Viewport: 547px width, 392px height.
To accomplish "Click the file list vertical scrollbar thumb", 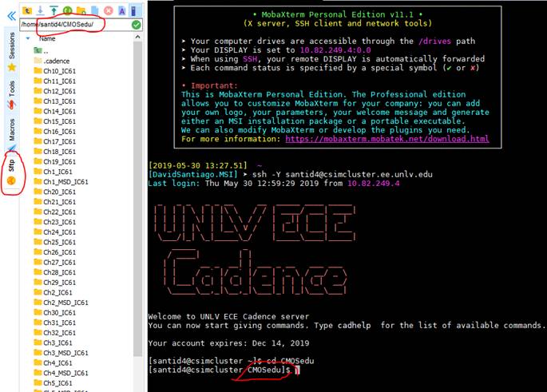I will [x=138, y=199].
